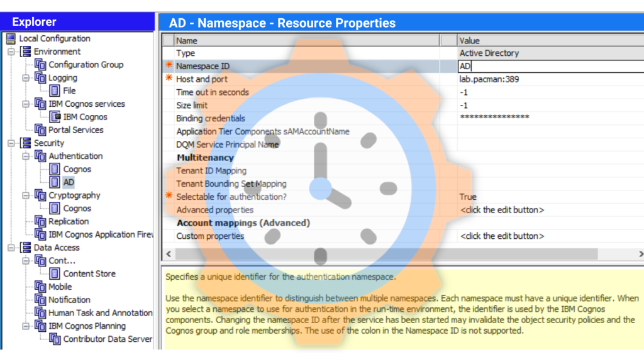Click the Human Task and Annotation icon
Viewport: 644px width, 362px height.
pos(40,313)
